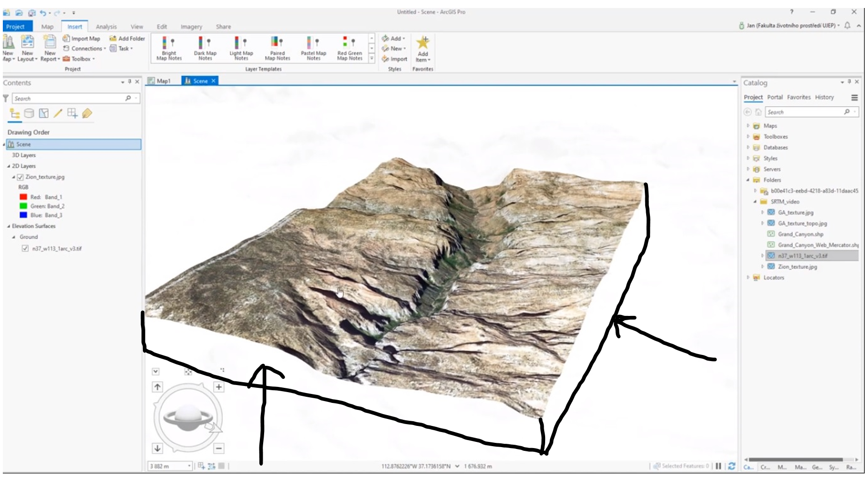Open the Map1 view tab
868x480 pixels.
click(x=163, y=80)
